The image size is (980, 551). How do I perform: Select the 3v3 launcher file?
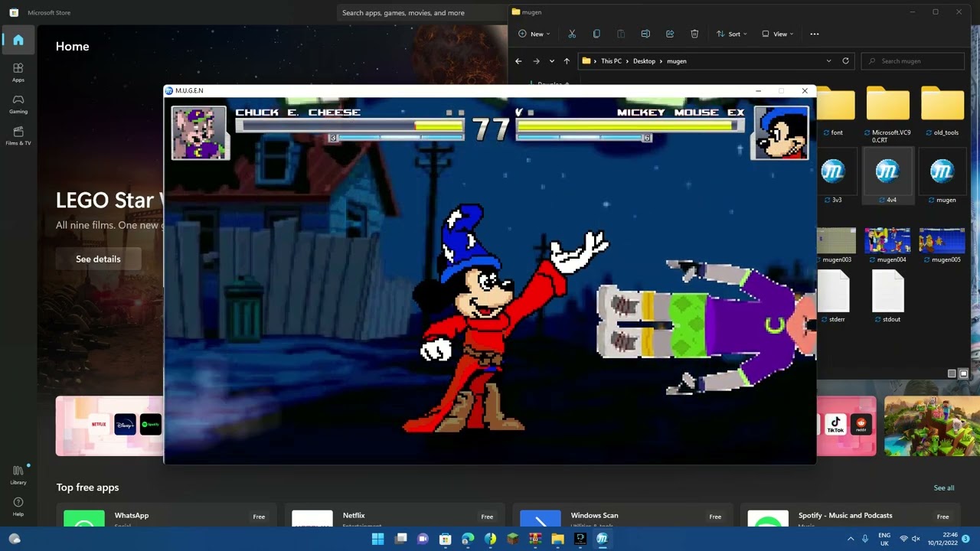pos(835,178)
